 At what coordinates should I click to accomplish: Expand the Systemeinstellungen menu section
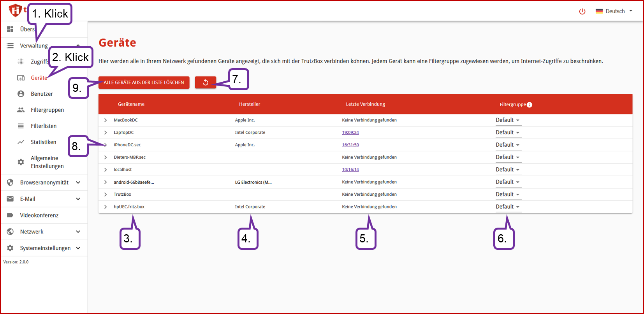click(x=44, y=248)
